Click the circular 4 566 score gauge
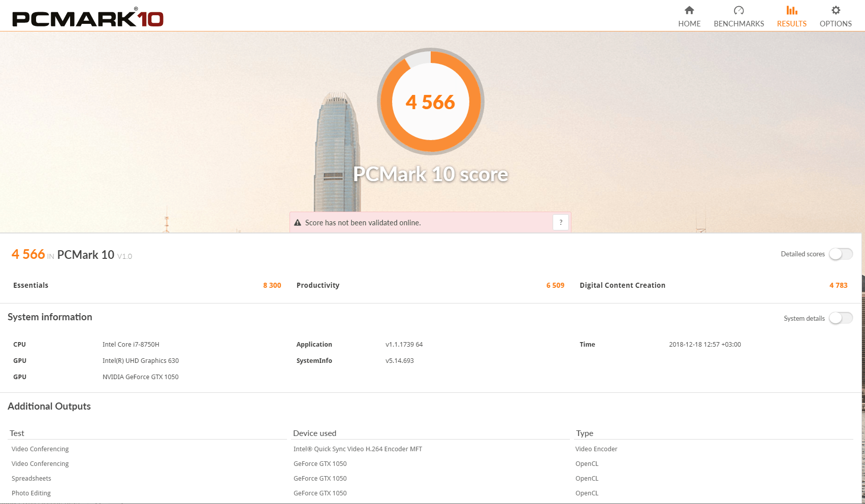The height and width of the screenshot is (504, 865). point(430,102)
